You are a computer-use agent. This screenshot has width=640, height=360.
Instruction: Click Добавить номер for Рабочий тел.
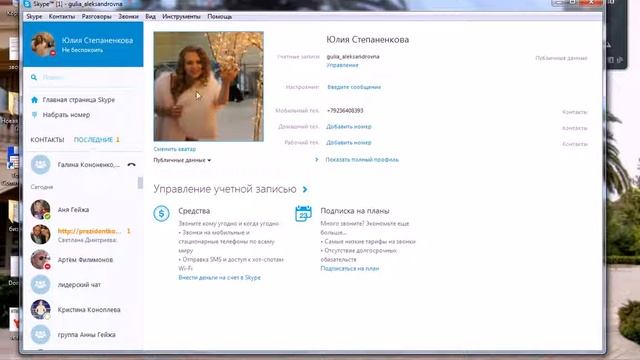[349, 142]
